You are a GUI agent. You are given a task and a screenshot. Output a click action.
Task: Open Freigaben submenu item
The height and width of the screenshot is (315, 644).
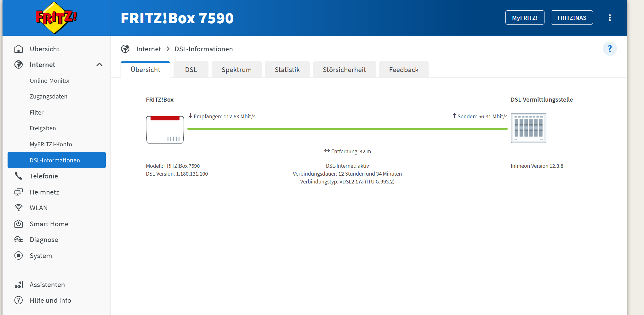57,128
